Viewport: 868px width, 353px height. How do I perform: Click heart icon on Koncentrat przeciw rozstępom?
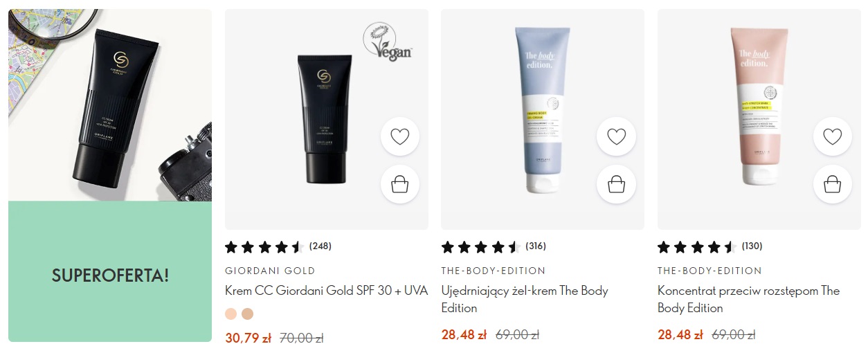[832, 136]
